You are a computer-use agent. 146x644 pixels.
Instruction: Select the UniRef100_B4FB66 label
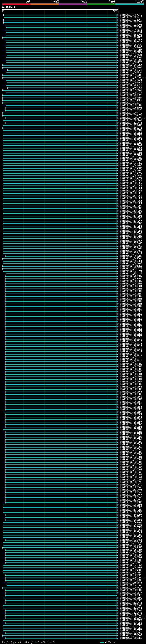[x=131, y=585]
